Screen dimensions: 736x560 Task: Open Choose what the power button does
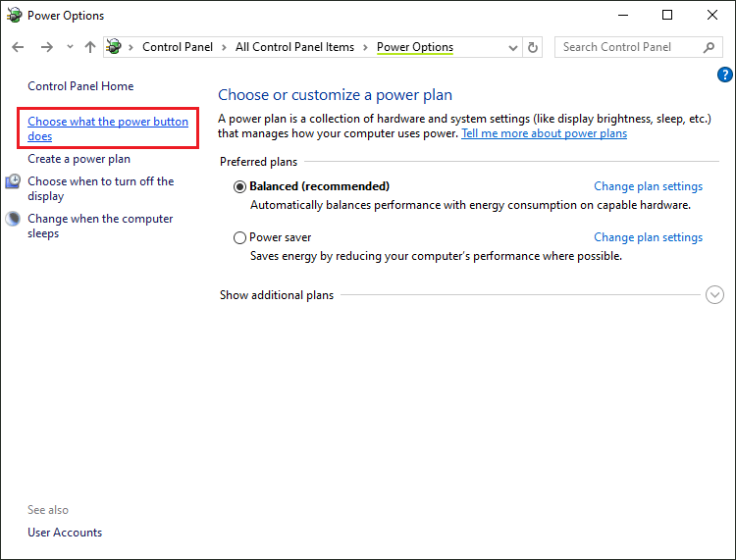[108, 128]
